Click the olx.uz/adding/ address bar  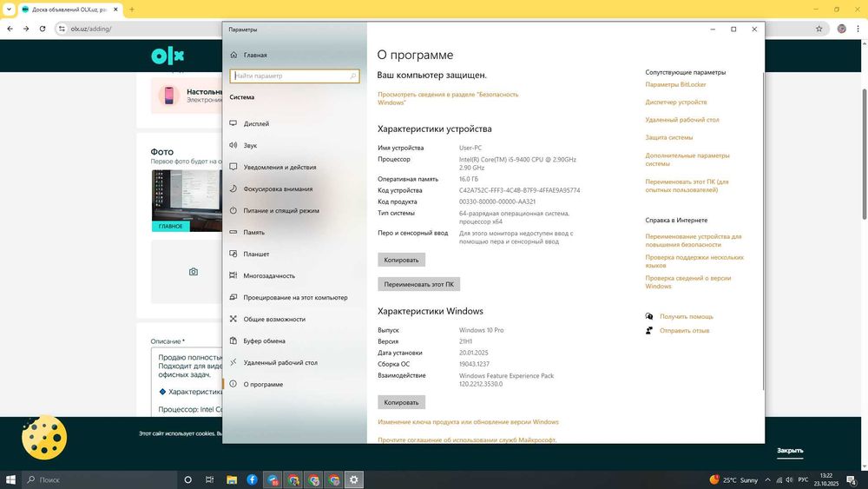click(91, 29)
